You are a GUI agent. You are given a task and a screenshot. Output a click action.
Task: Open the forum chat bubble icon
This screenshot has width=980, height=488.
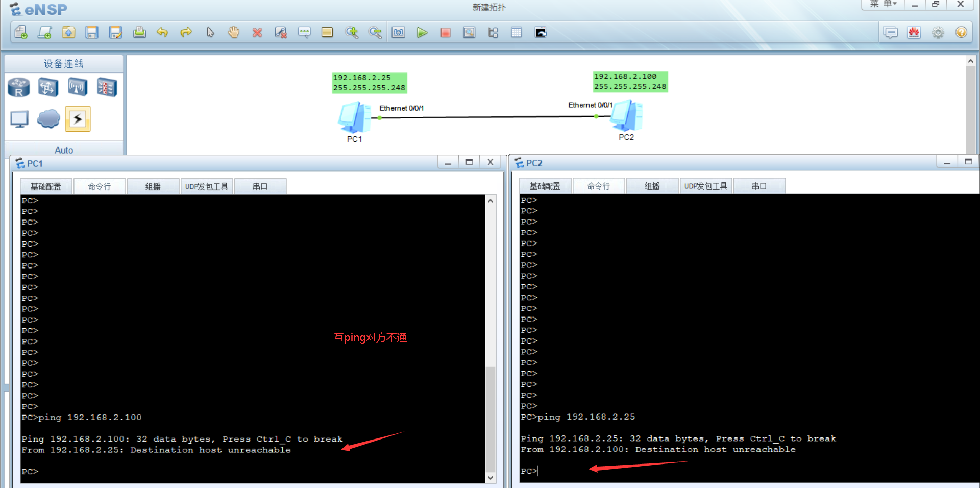point(891,33)
